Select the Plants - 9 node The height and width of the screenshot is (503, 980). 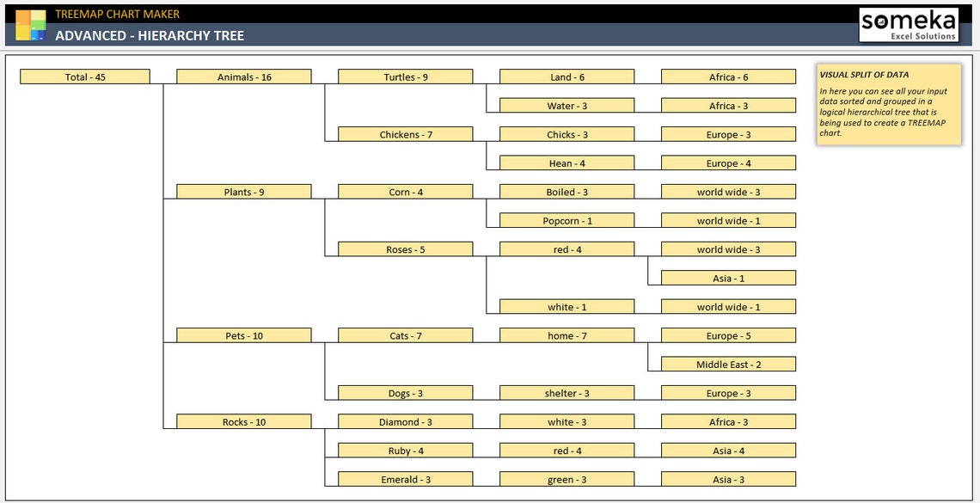[244, 191]
